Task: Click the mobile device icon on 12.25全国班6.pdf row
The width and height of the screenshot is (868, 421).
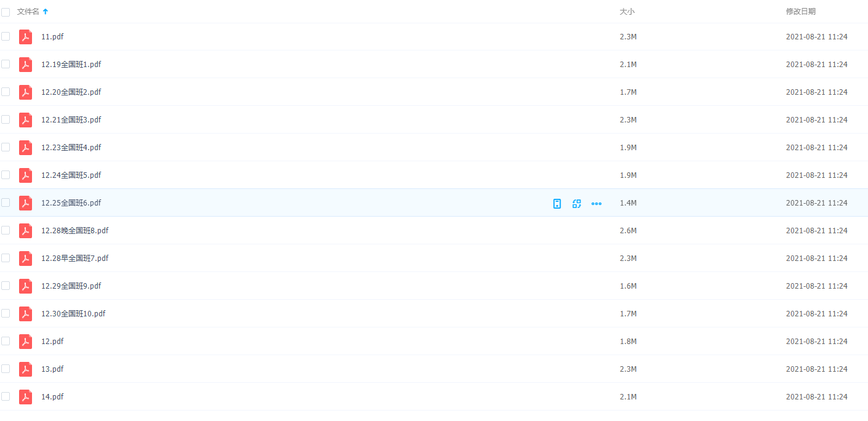Action: 557,204
